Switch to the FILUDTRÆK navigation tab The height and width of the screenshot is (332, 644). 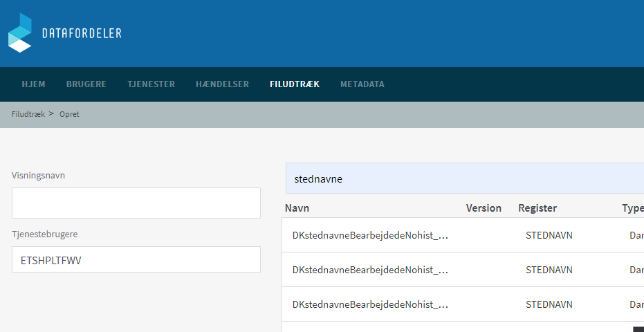[295, 84]
